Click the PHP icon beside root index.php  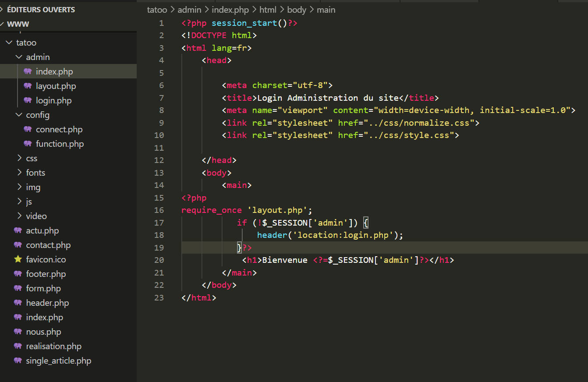coord(18,317)
